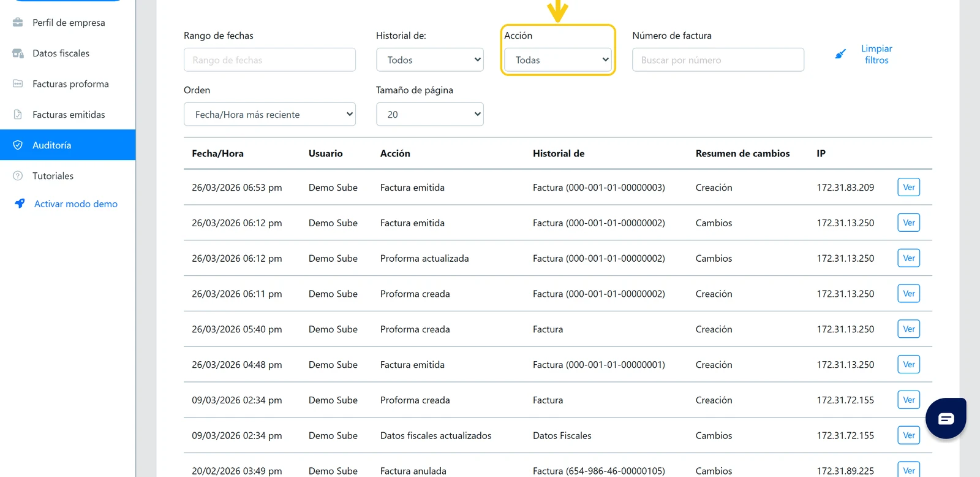This screenshot has width=980, height=477.
Task: Activate demo mode link
Action: tap(76, 204)
